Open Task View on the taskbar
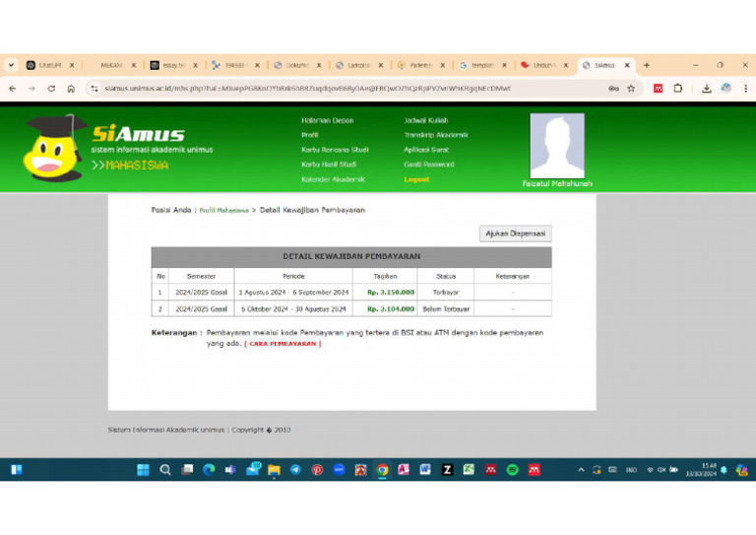Image resolution: width=756 pixels, height=535 pixels. tap(187, 470)
